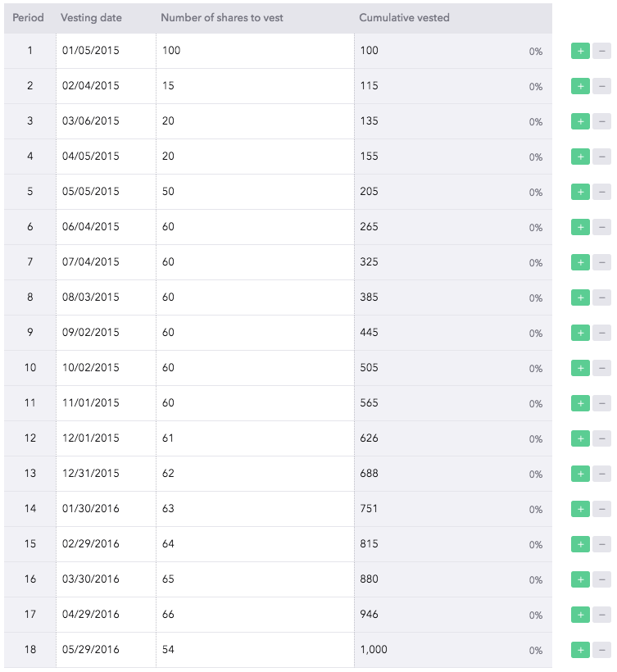The image size is (617, 672).
Task: Change the vesting date 02/29/2016
Action: 106,544
